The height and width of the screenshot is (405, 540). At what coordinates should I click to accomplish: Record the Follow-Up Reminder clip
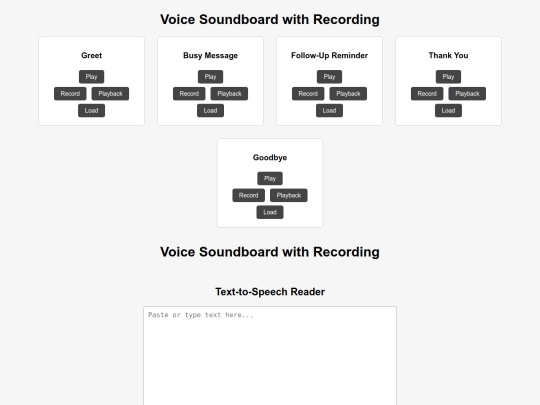click(308, 94)
